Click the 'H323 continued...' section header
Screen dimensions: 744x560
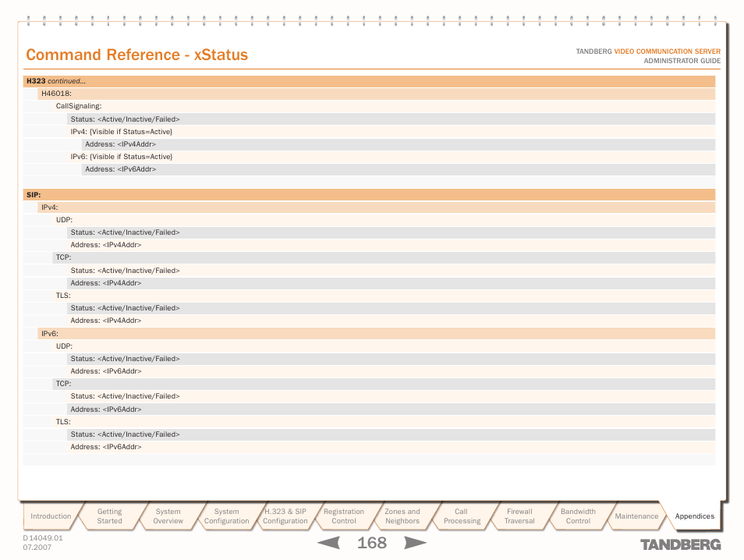coord(369,81)
